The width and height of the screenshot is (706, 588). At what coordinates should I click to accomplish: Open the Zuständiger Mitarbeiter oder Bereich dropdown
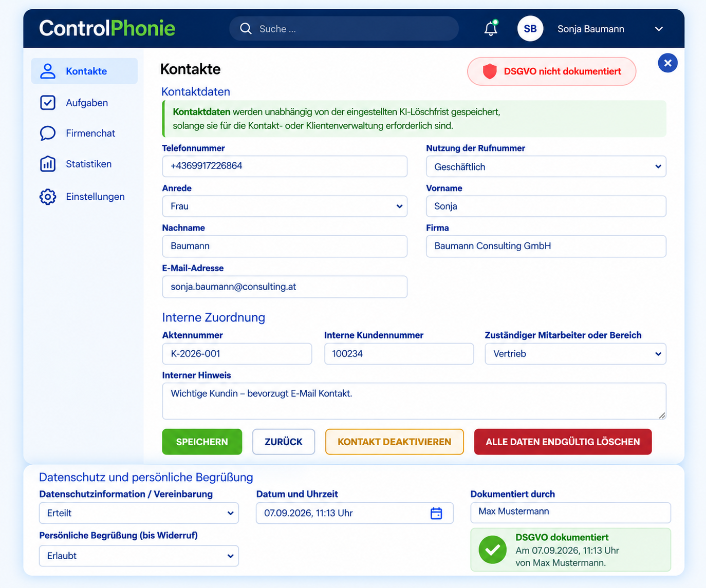click(x=575, y=354)
